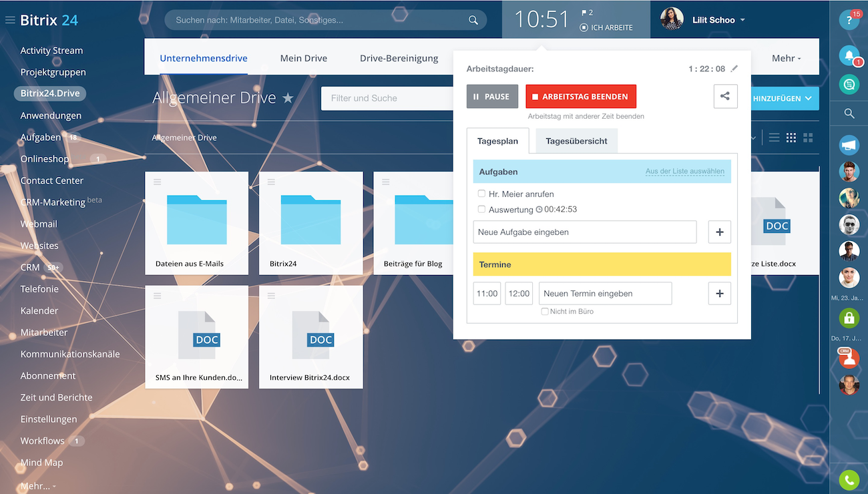Open Zeit und Berichte in left menu

tap(56, 397)
